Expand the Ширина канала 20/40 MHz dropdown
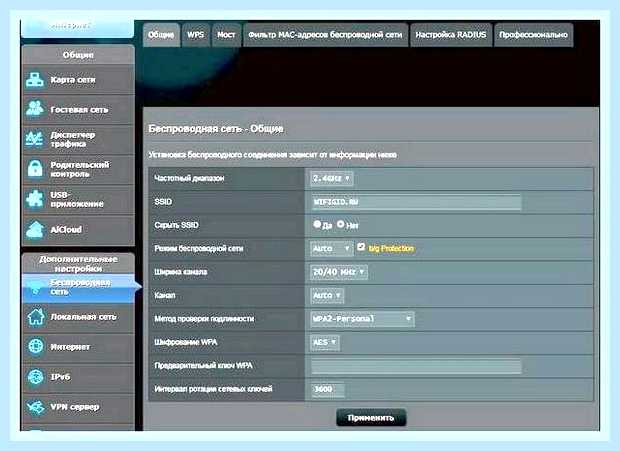 pos(339,272)
